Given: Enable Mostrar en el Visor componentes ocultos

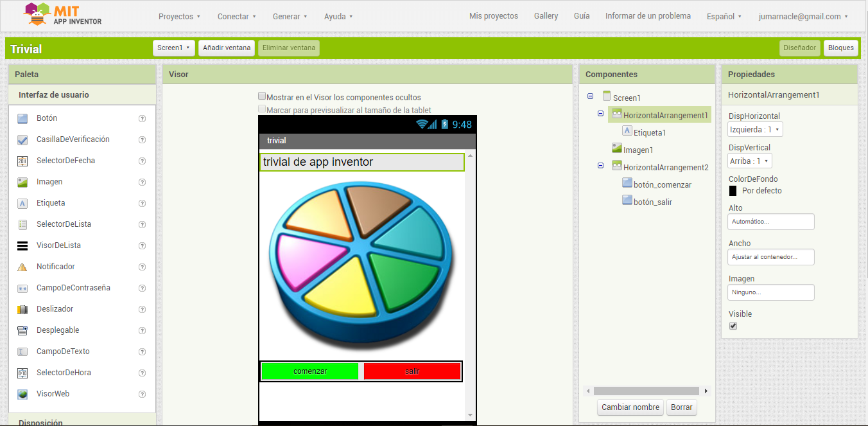Looking at the screenshot, I should pyautogui.click(x=262, y=96).
